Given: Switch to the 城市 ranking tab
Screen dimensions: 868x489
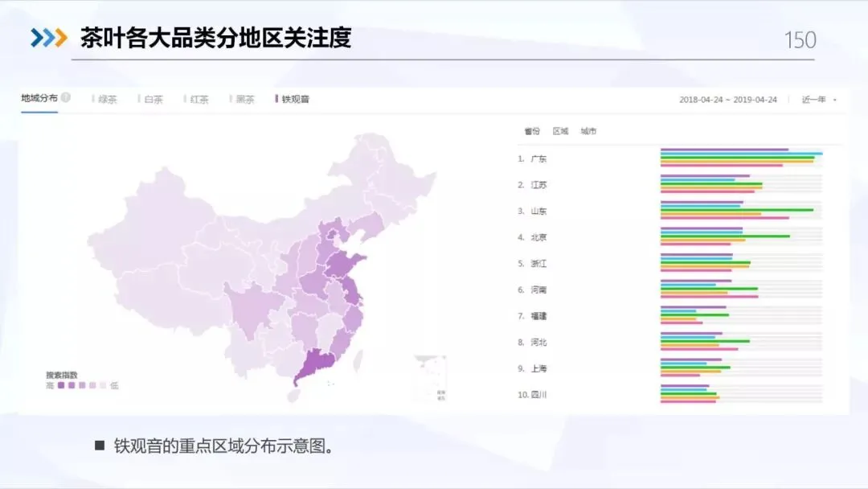Looking at the screenshot, I should [588, 131].
